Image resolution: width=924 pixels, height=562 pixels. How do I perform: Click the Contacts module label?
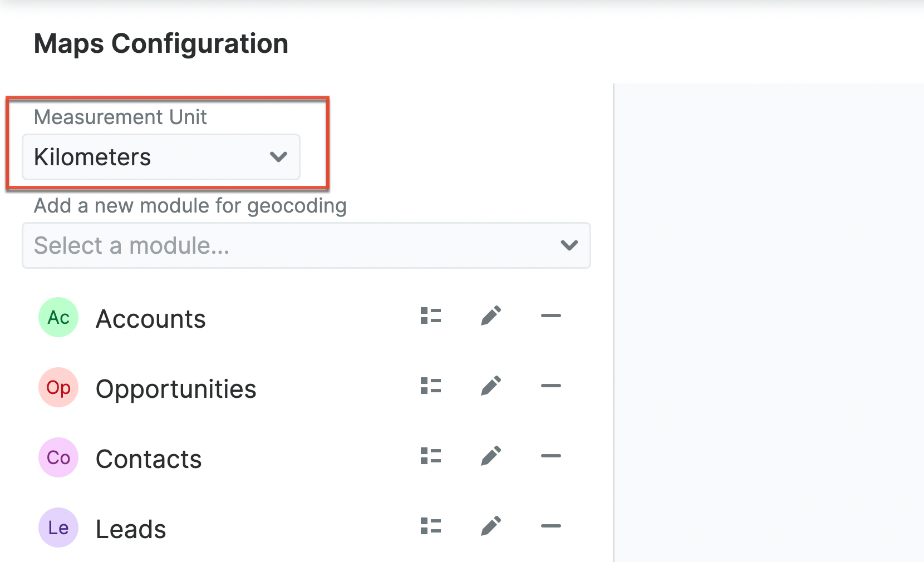pyautogui.click(x=149, y=459)
